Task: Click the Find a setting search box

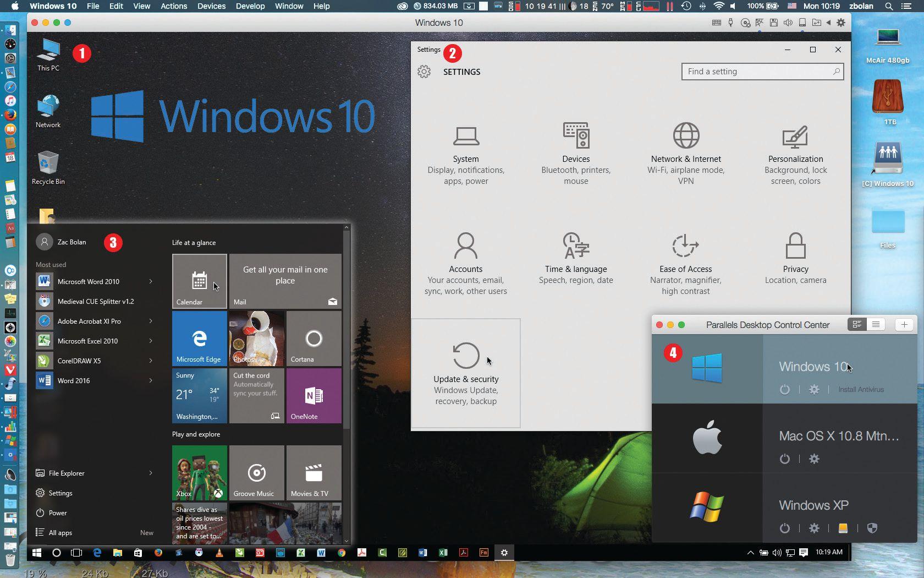Action: click(762, 72)
